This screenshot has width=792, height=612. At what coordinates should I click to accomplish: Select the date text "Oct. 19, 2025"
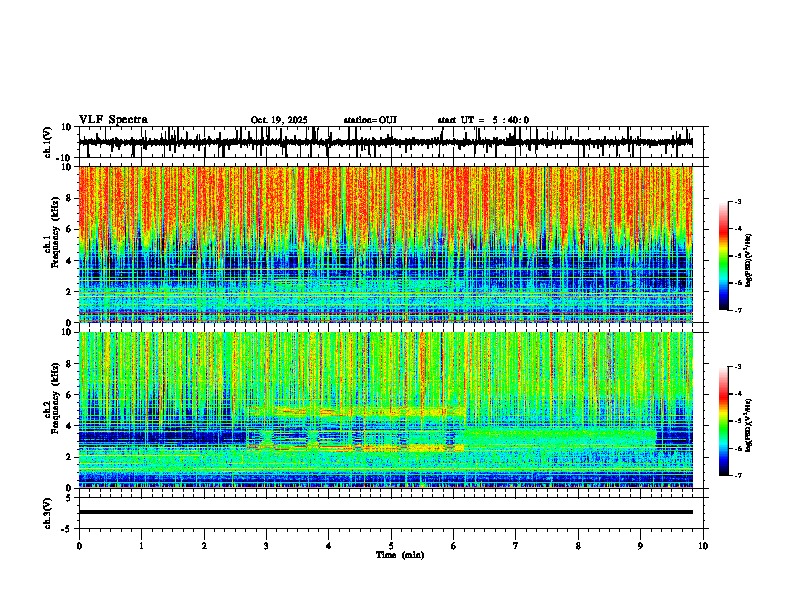[279, 120]
